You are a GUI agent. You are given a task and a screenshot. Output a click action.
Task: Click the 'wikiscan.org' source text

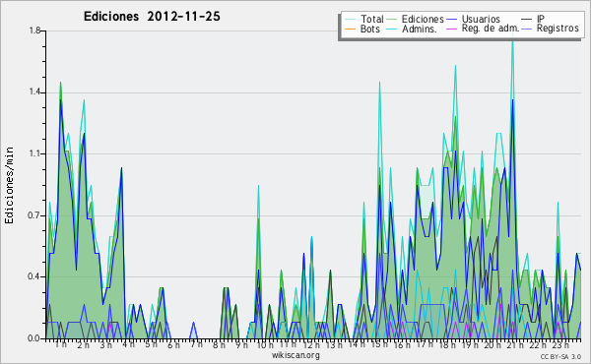(x=295, y=355)
